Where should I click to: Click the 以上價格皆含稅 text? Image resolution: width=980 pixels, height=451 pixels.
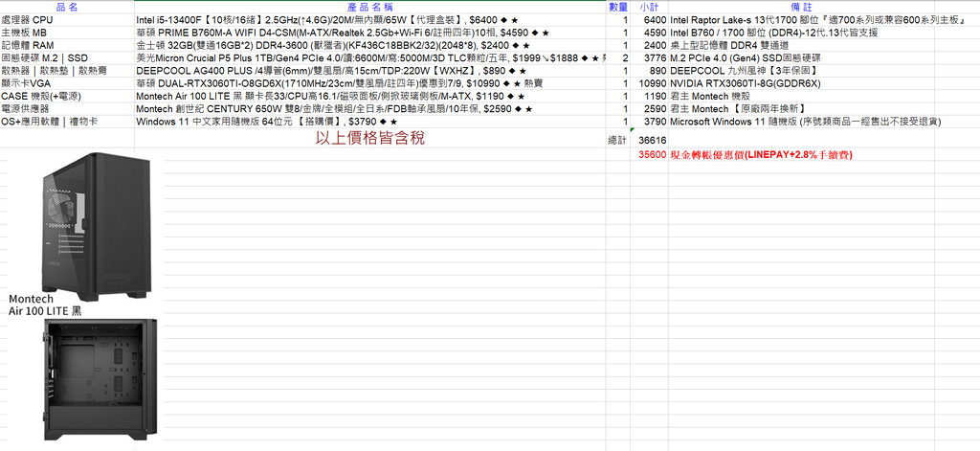pyautogui.click(x=369, y=138)
